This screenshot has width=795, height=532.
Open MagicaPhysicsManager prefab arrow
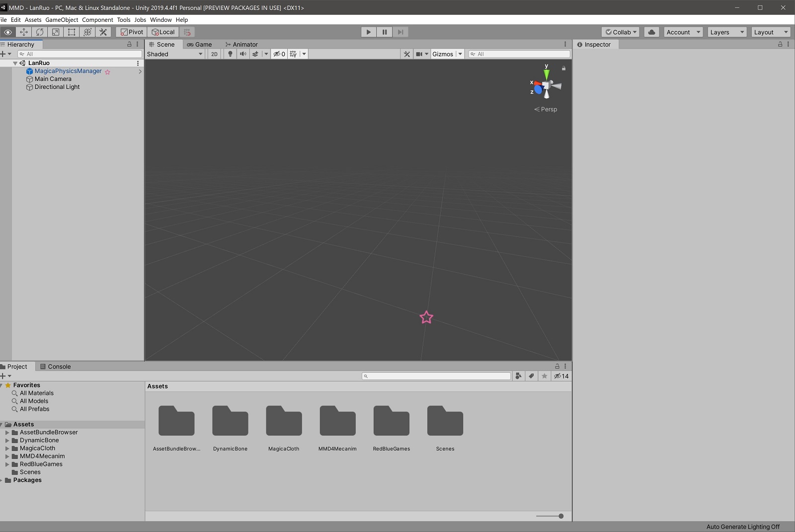(140, 72)
